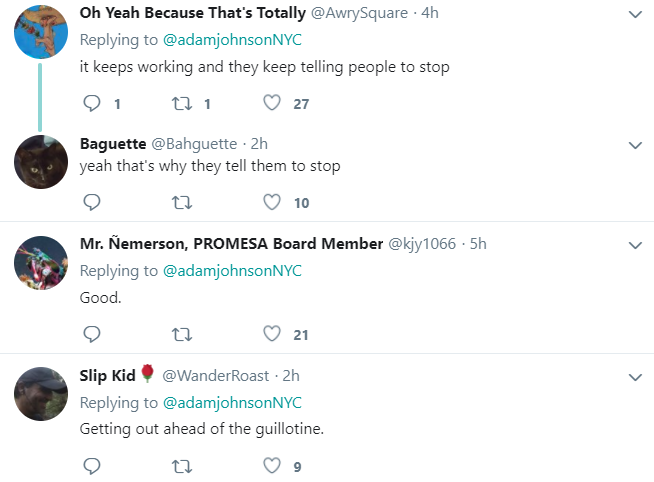Reply to the 'Good.' tweet
The height and width of the screenshot is (482, 654).
92,334
